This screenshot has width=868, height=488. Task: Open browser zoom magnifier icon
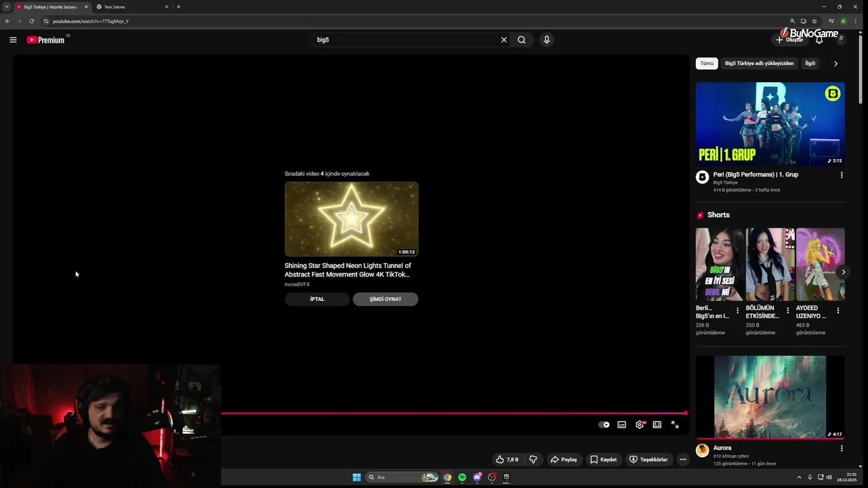click(792, 21)
